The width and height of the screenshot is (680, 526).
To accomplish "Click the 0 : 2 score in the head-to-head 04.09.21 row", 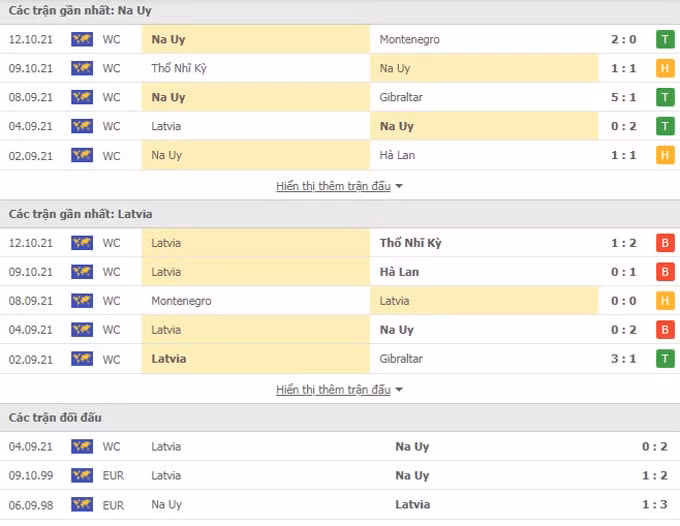I will coord(655,447).
